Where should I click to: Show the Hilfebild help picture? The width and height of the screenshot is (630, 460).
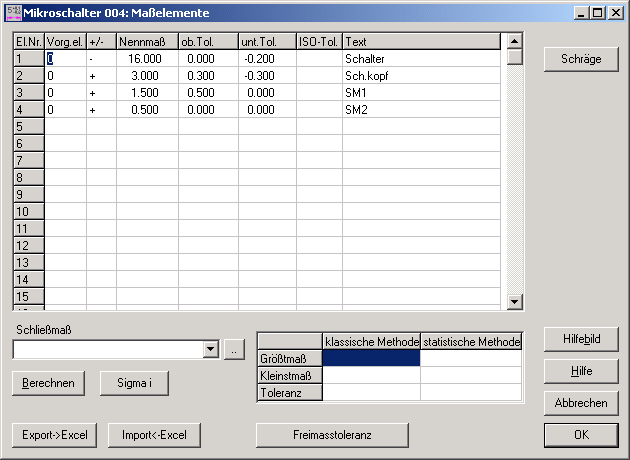(581, 339)
